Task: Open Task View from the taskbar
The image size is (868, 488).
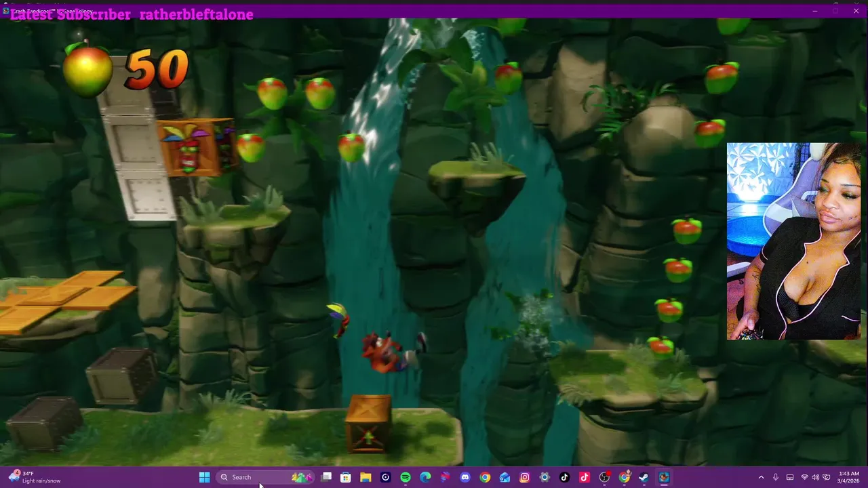Action: [326, 477]
